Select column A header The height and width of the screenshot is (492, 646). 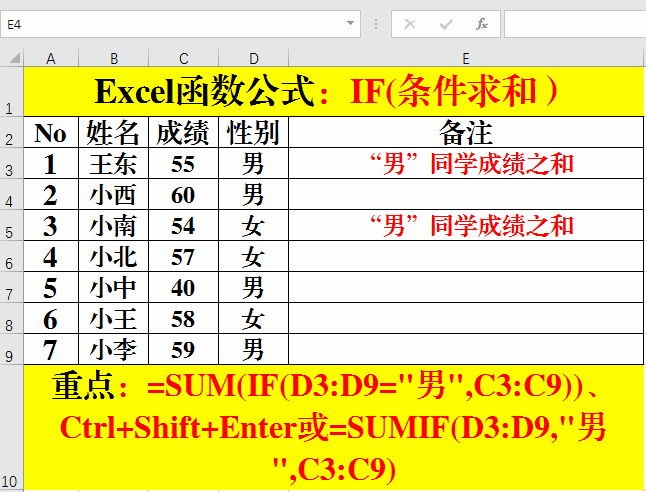(51, 59)
